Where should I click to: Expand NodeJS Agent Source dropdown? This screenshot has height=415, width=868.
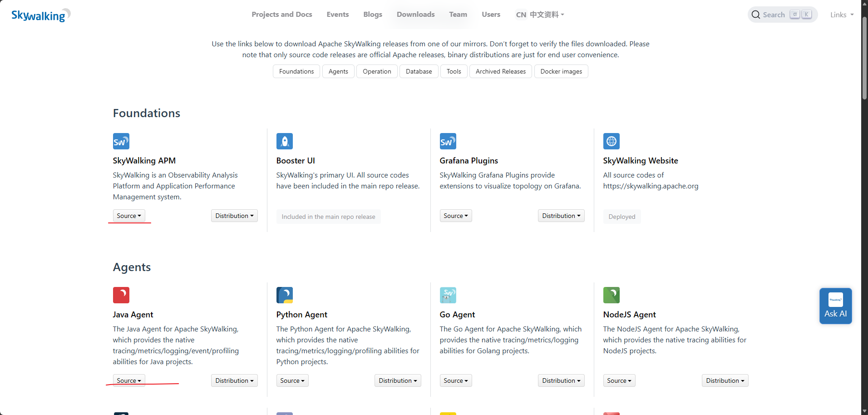[619, 380]
